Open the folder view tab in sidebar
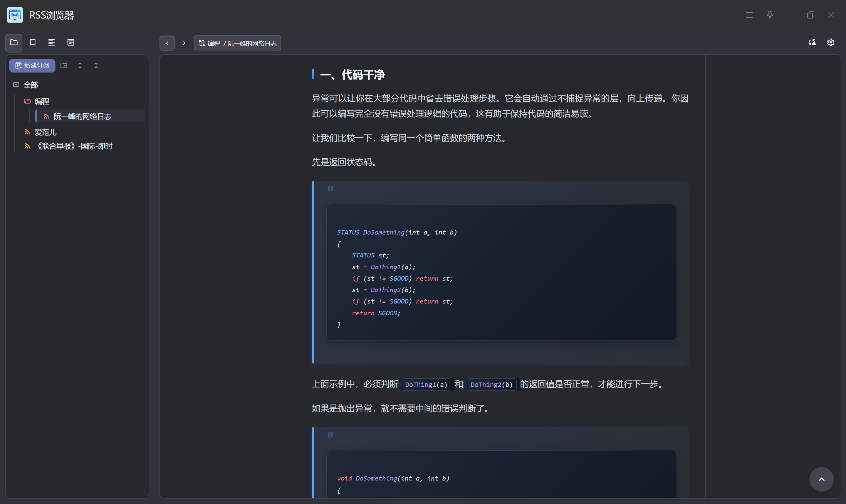The height and width of the screenshot is (504, 846). (x=14, y=43)
